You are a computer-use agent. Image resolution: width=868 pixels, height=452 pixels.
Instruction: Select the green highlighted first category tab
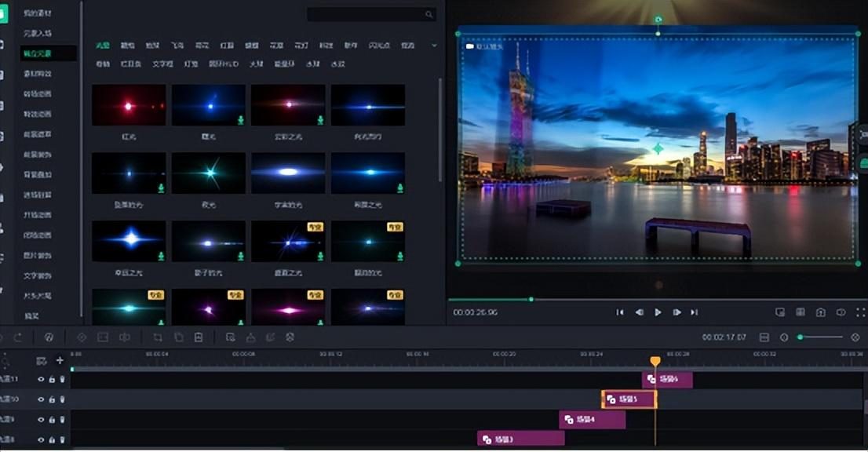tap(102, 46)
